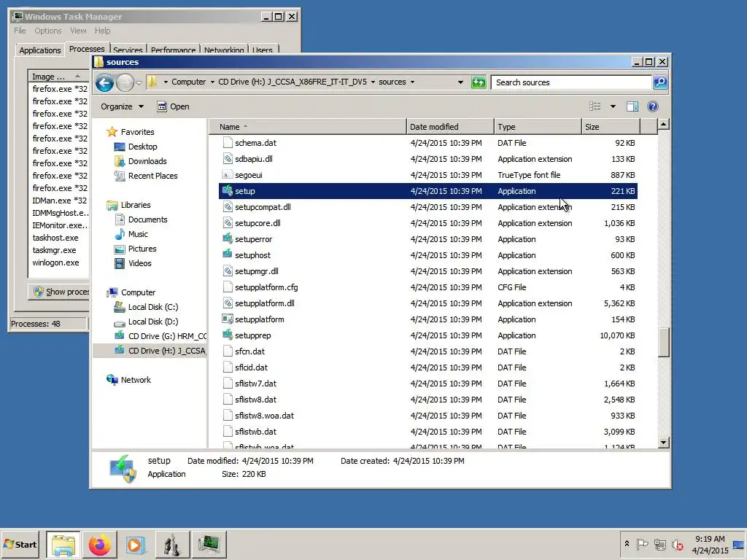Select Pictures library
Image resolution: width=747 pixels, height=560 pixels.
click(142, 249)
